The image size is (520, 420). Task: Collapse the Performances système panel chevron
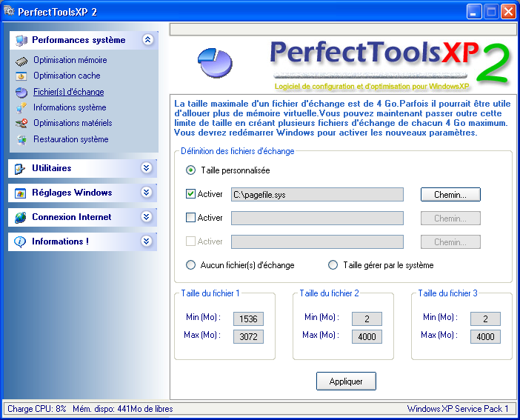147,40
